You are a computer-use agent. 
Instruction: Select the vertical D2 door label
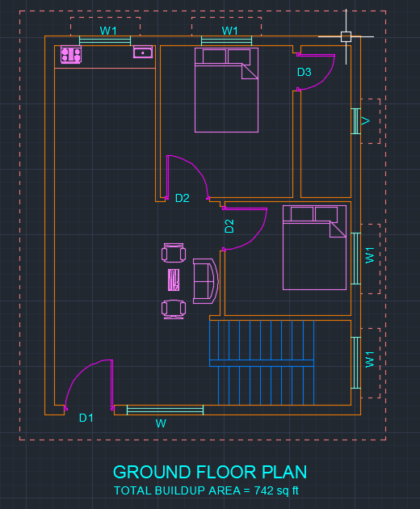[229, 226]
